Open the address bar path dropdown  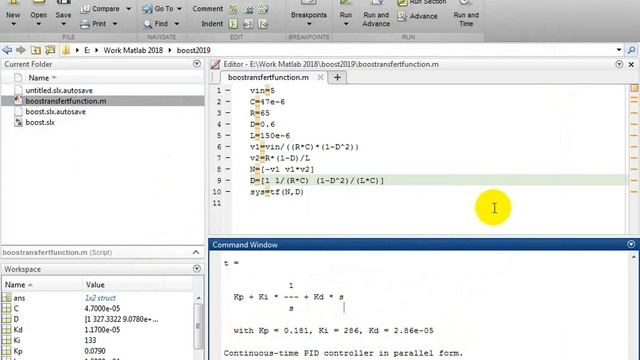[619, 50]
